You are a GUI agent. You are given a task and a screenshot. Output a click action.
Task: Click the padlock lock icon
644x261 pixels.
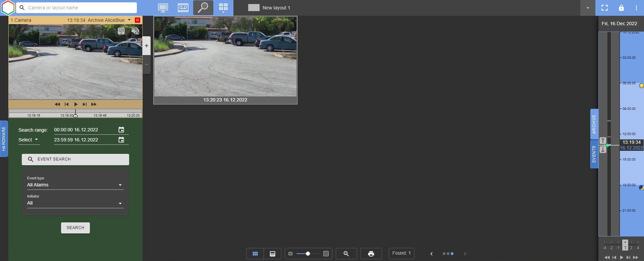pos(621,8)
